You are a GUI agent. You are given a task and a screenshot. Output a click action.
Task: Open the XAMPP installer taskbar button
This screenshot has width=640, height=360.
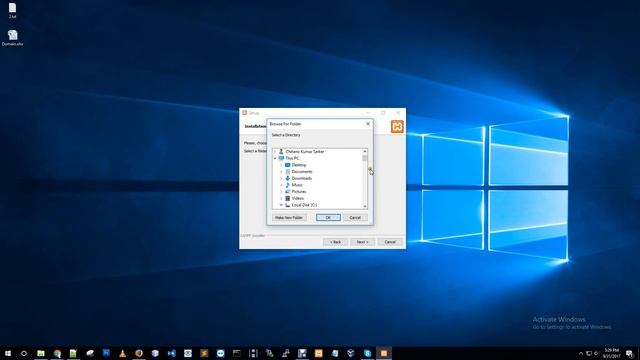click(384, 353)
